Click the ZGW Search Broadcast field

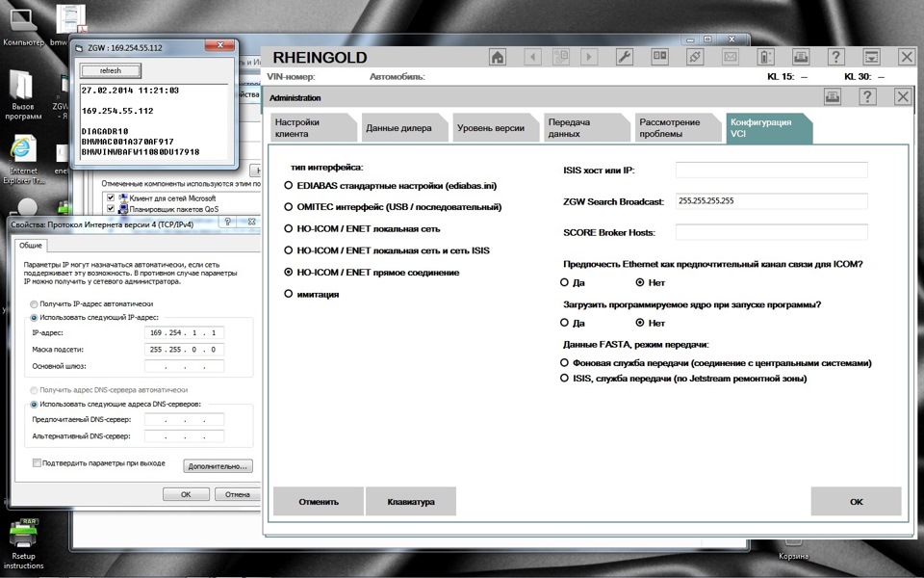(771, 201)
